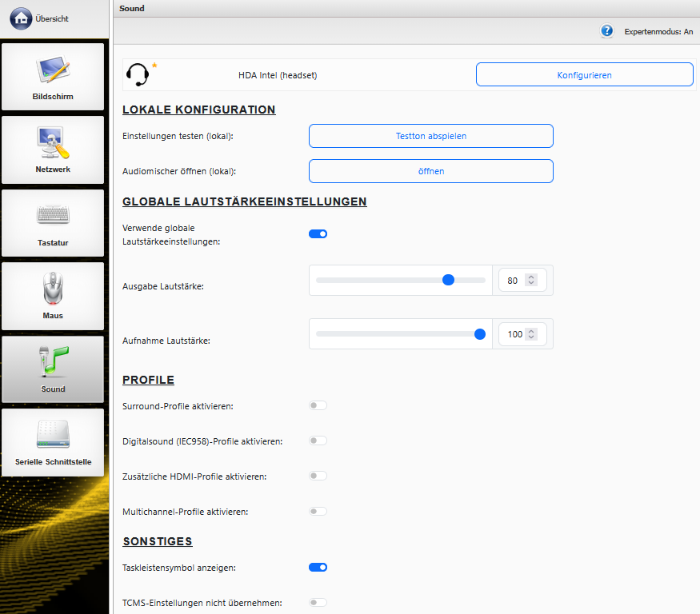This screenshot has height=614, width=700.
Task: Click the Ausgabe Lautstärke slider handle
Action: point(449,280)
